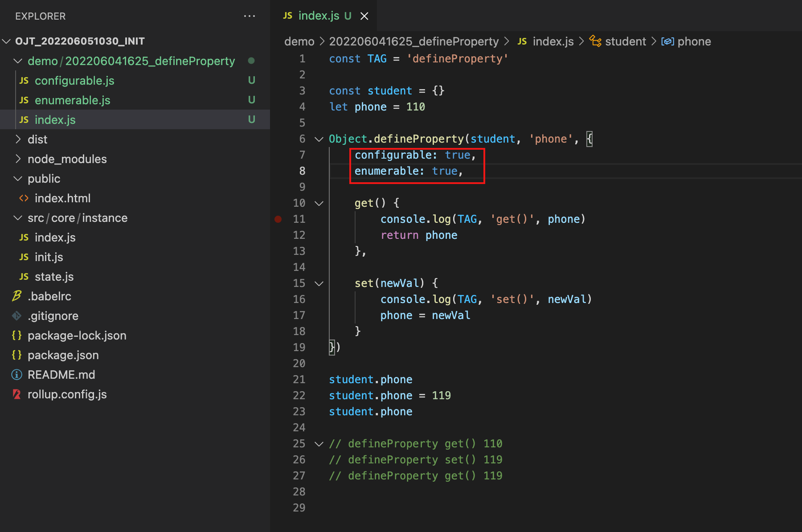
Task: Click line number 8 in the gutter
Action: click(x=302, y=171)
